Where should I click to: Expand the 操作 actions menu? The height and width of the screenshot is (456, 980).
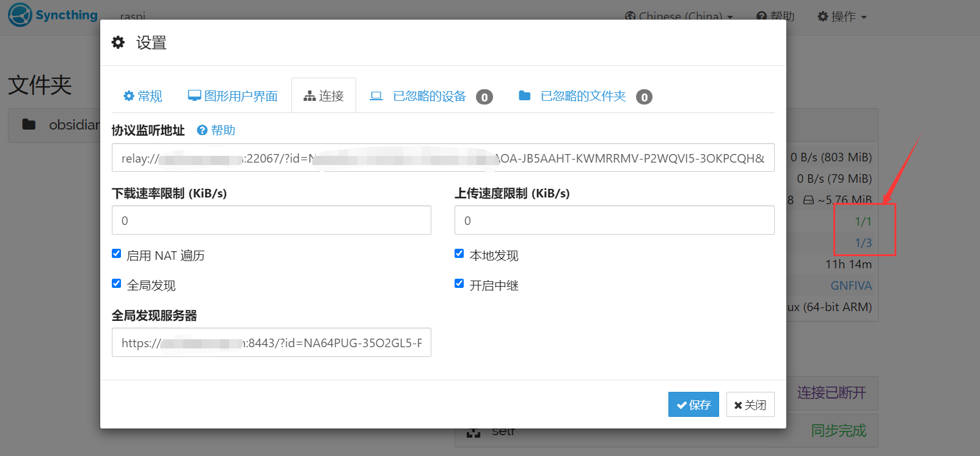[842, 17]
